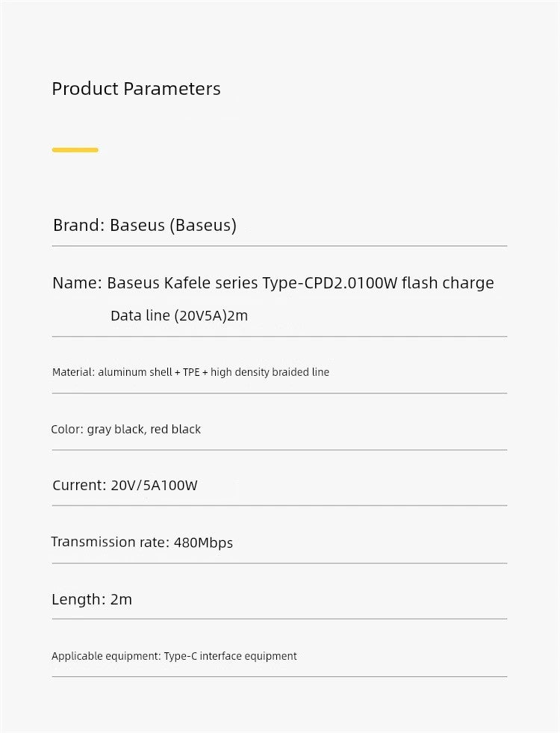Click the Type-CPD2.0100W text
Viewport: 560px width, 733px height.
[x=330, y=283]
